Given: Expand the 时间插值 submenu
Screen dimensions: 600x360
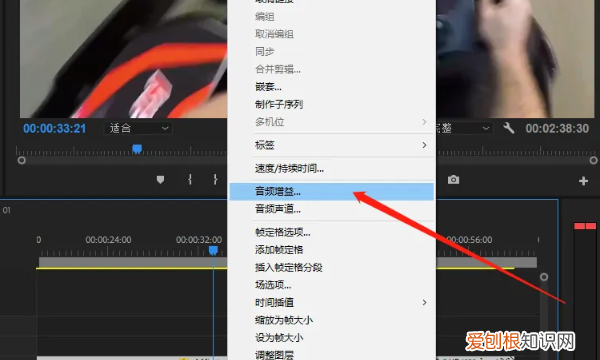Looking at the screenshot, I should pos(331,303).
